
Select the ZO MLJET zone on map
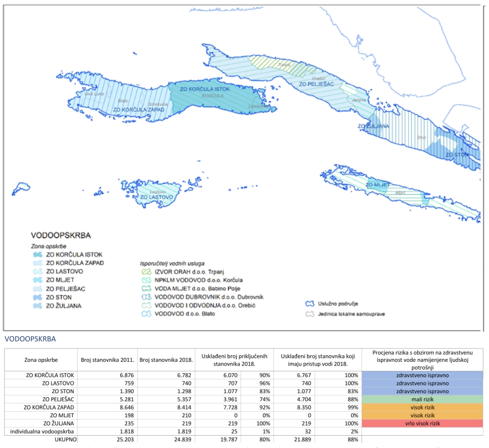378,185
